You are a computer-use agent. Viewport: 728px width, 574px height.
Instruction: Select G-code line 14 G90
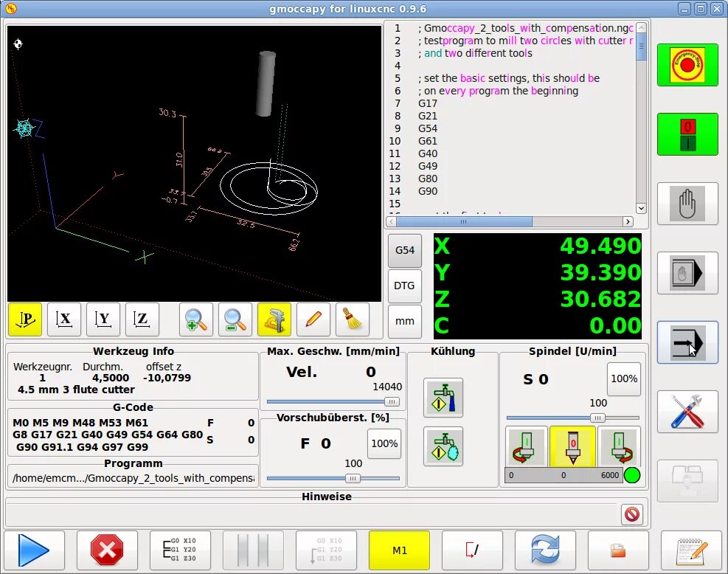428,191
